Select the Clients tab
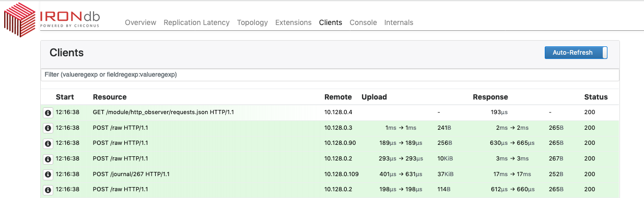644x198 pixels. click(331, 22)
